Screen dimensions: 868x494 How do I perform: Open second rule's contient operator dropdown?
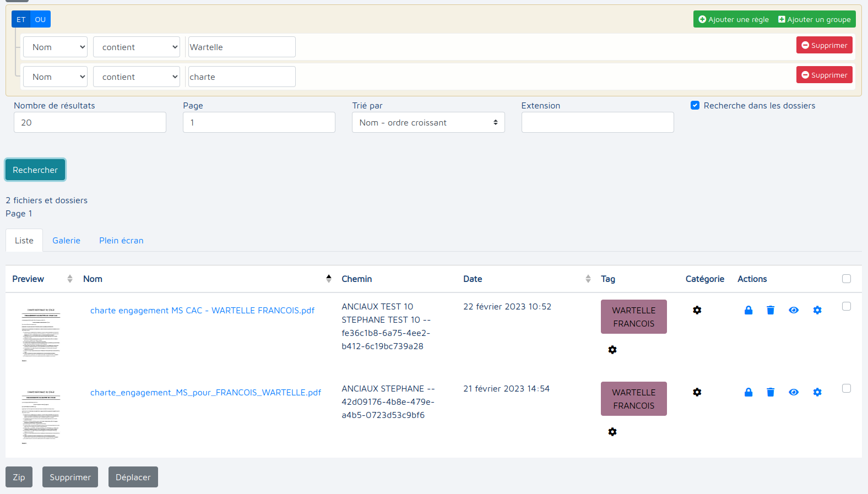click(x=137, y=77)
